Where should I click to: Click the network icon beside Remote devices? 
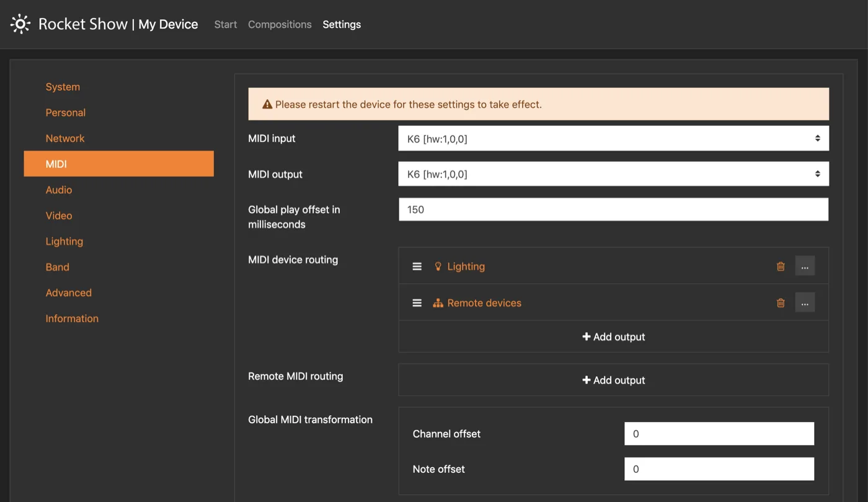pos(438,303)
